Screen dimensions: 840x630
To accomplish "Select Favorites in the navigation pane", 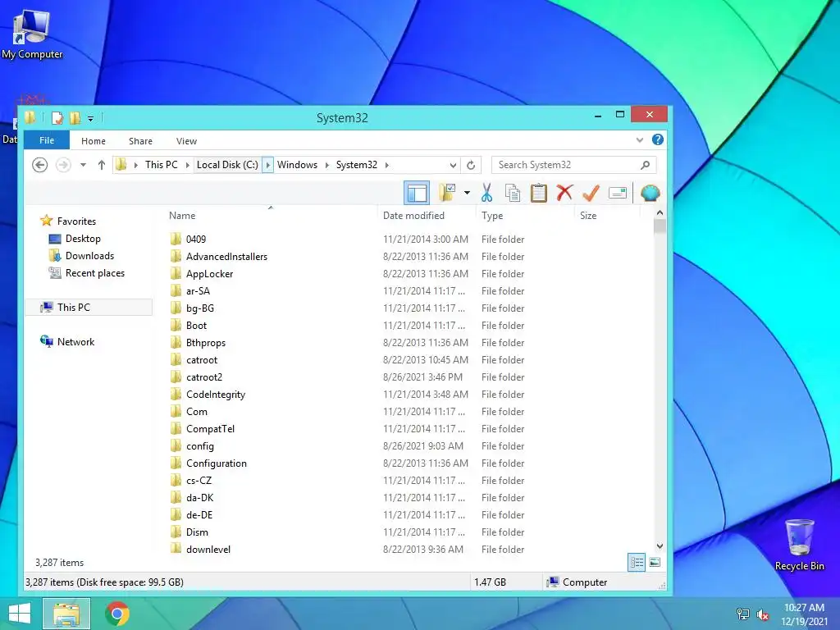I will pos(76,221).
